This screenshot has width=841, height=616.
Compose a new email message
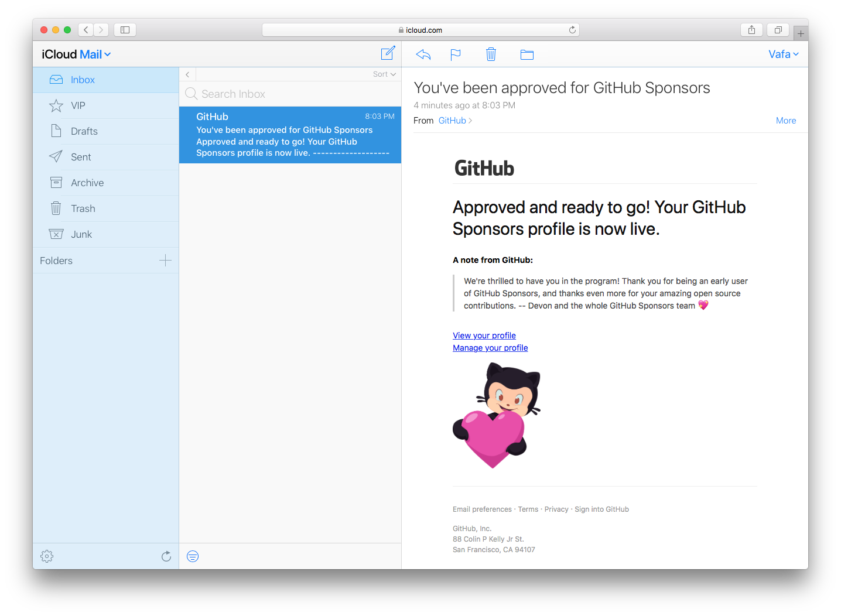pyautogui.click(x=388, y=54)
